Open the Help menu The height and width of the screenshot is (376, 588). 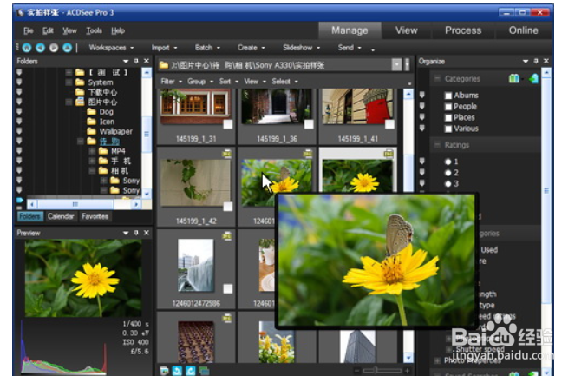point(118,30)
